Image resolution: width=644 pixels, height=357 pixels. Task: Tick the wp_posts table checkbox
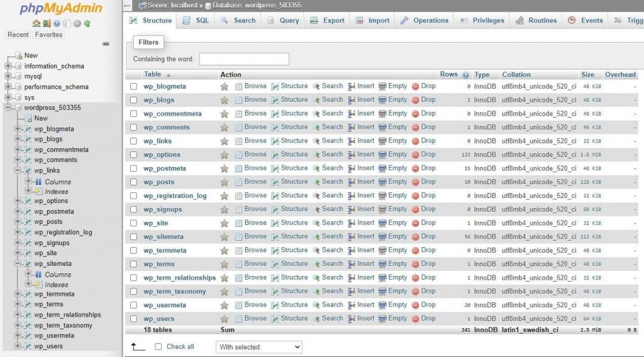pyautogui.click(x=133, y=182)
